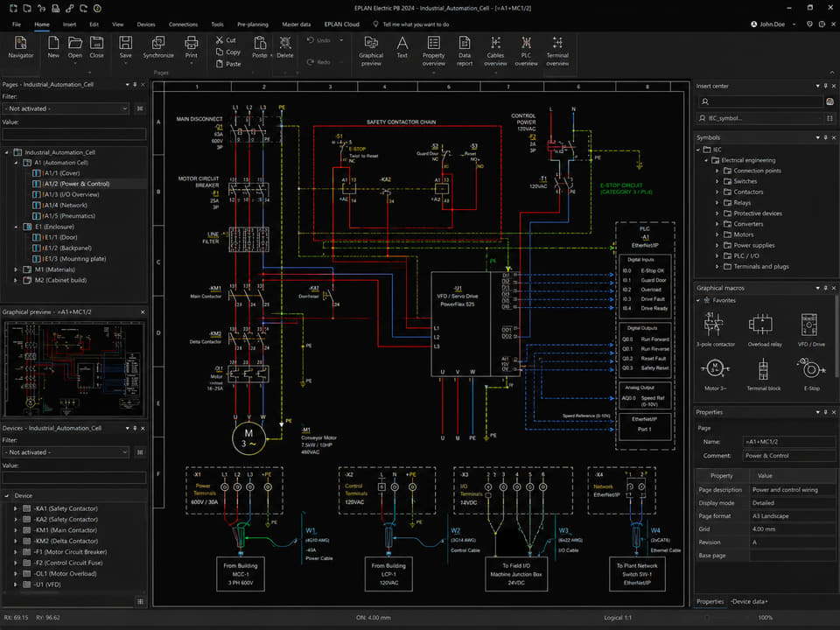This screenshot has width=840, height=630.
Task: Click the Graphical preview thumbnail
Action: pyautogui.click(x=73, y=368)
